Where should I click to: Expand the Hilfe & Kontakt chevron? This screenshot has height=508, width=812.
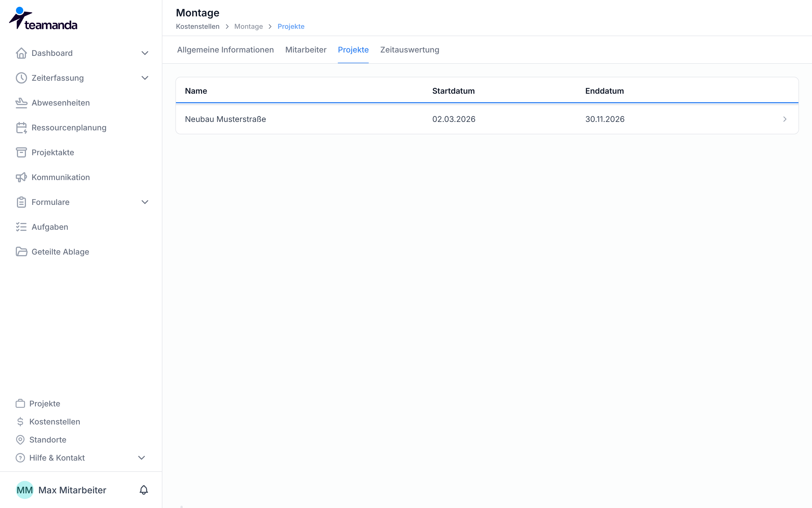[142, 458]
